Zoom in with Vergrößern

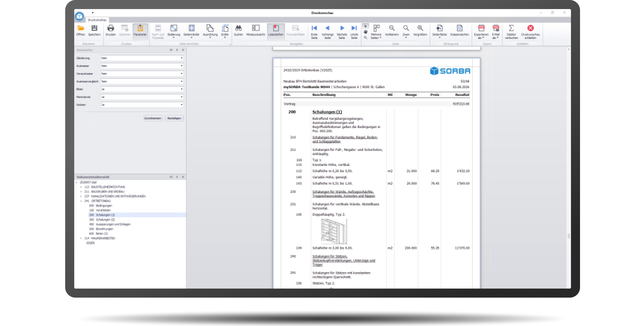[x=420, y=30]
